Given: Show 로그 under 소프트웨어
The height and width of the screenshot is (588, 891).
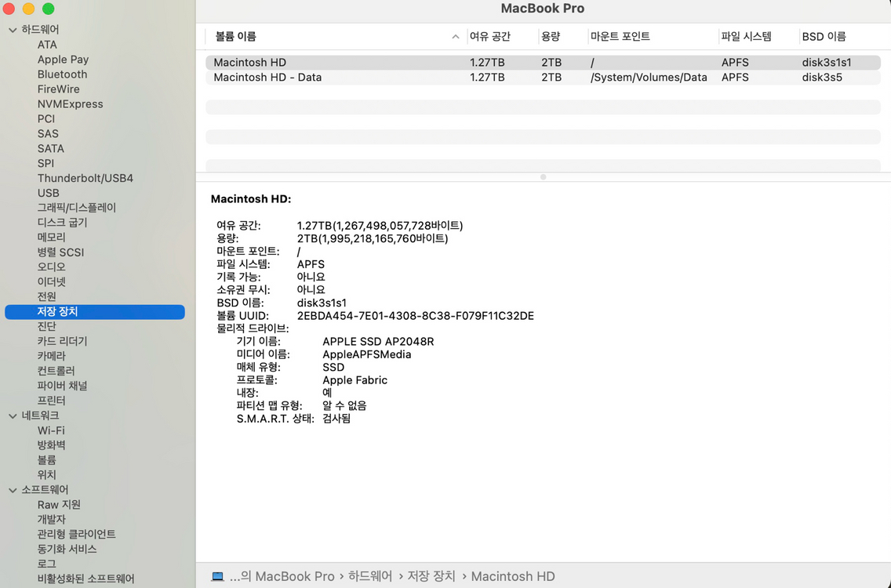Looking at the screenshot, I should point(45,563).
